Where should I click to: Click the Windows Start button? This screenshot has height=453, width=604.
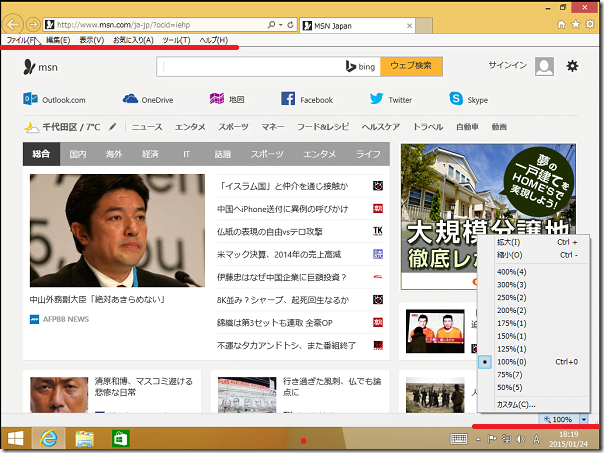(x=16, y=438)
